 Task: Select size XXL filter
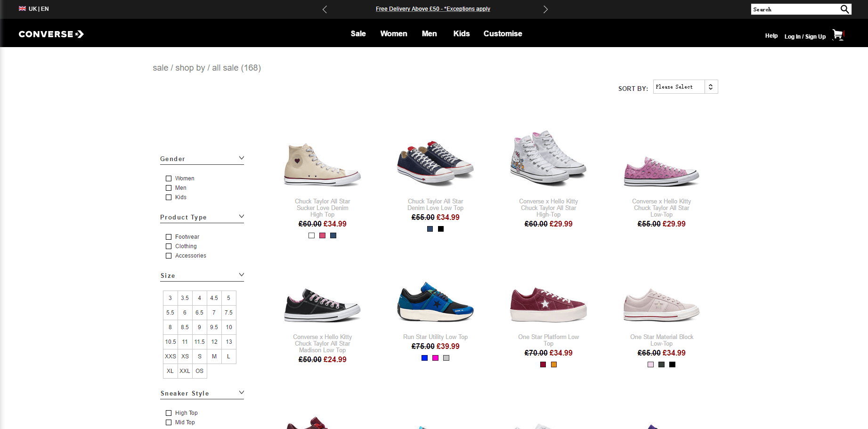click(185, 371)
